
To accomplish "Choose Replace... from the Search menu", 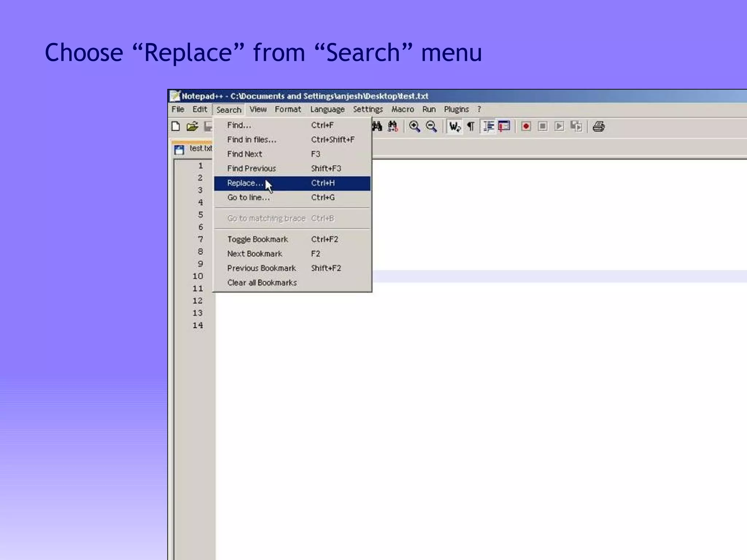I will pyautogui.click(x=292, y=183).
